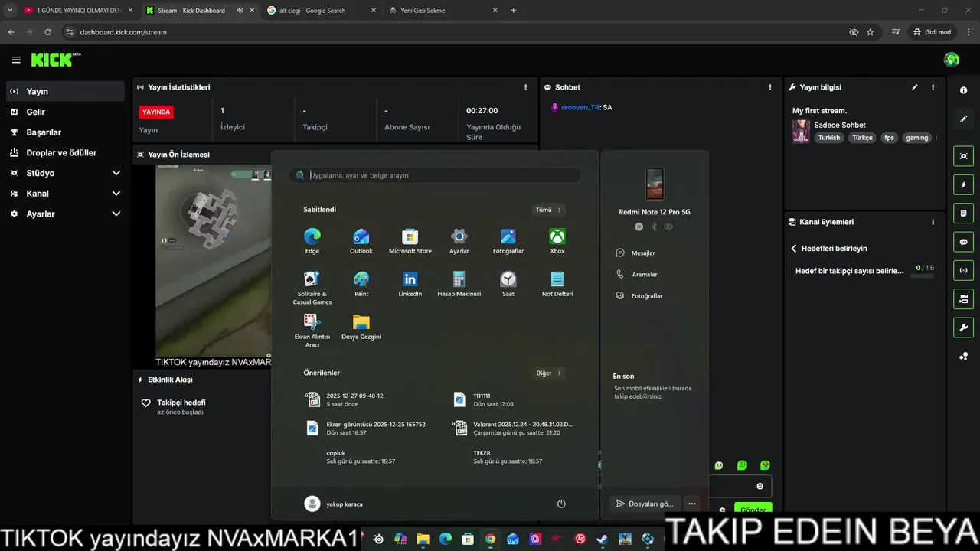Open Kanal Eylemleri three-dot menu
The width and height of the screenshot is (980, 551).
click(933, 222)
